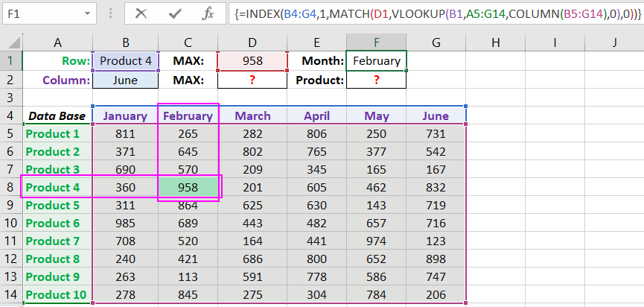Click the Cancel (X) formula bar icon
The image size is (644, 307).
(141, 13)
